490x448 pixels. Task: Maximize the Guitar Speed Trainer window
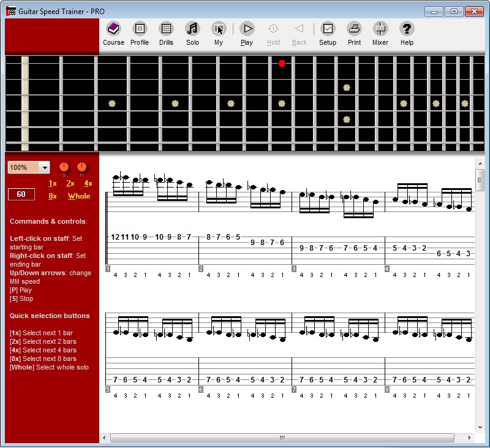454,12
